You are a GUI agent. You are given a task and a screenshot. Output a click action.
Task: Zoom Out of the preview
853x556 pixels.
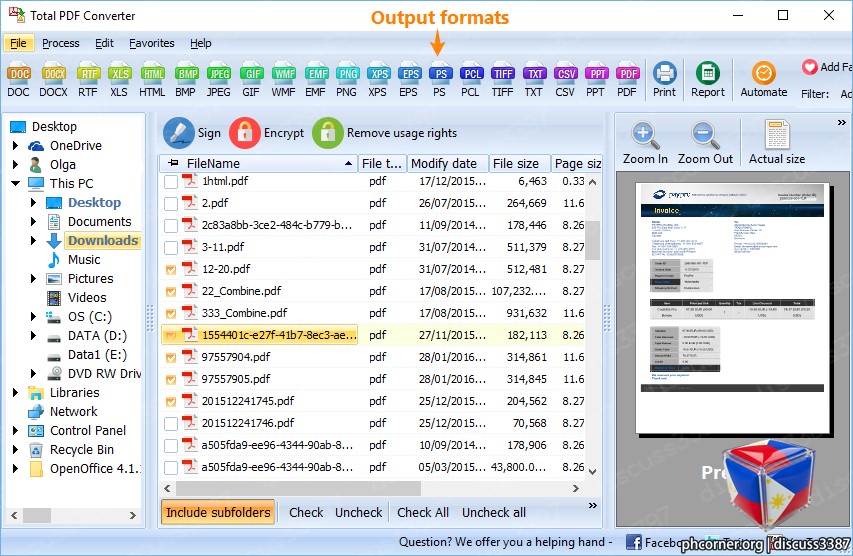[x=705, y=143]
